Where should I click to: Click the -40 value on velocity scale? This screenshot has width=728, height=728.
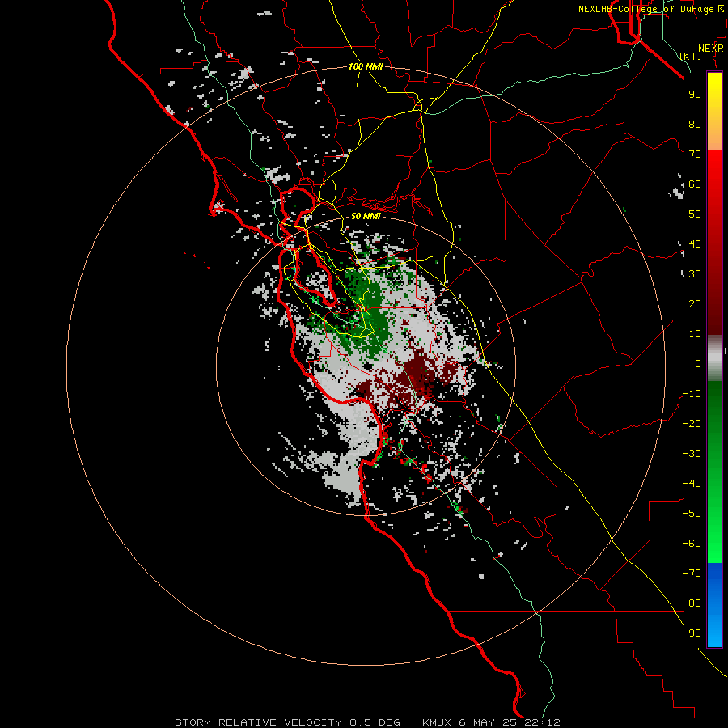692,484
